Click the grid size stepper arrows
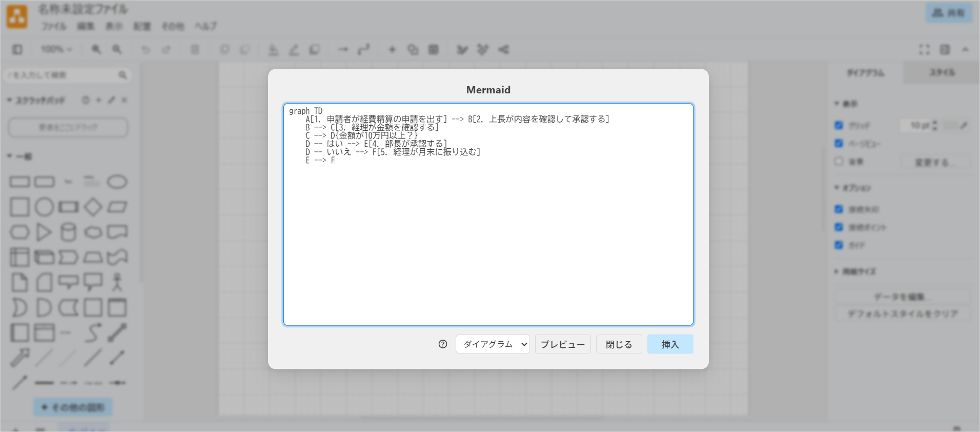Screen dimensions: 980x432 (935, 125)
